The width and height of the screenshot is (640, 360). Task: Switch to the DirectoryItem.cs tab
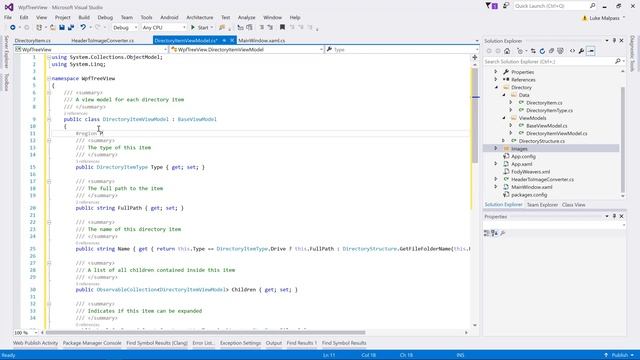tap(33, 40)
